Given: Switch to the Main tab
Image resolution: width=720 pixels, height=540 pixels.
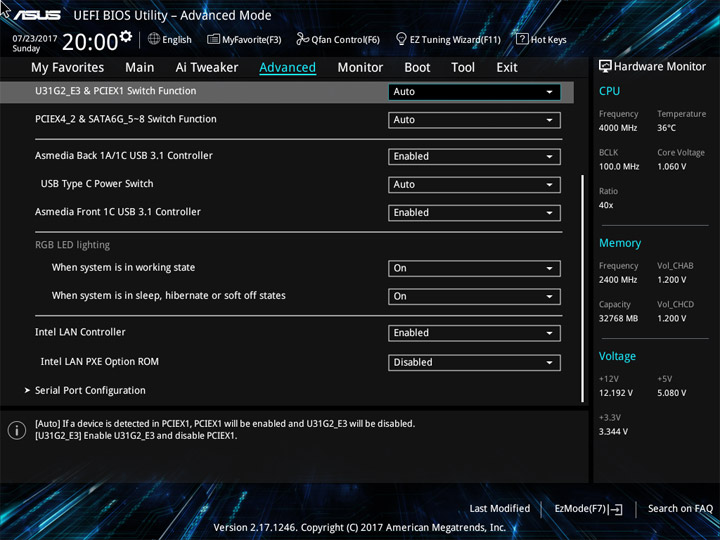Looking at the screenshot, I should (x=140, y=68).
